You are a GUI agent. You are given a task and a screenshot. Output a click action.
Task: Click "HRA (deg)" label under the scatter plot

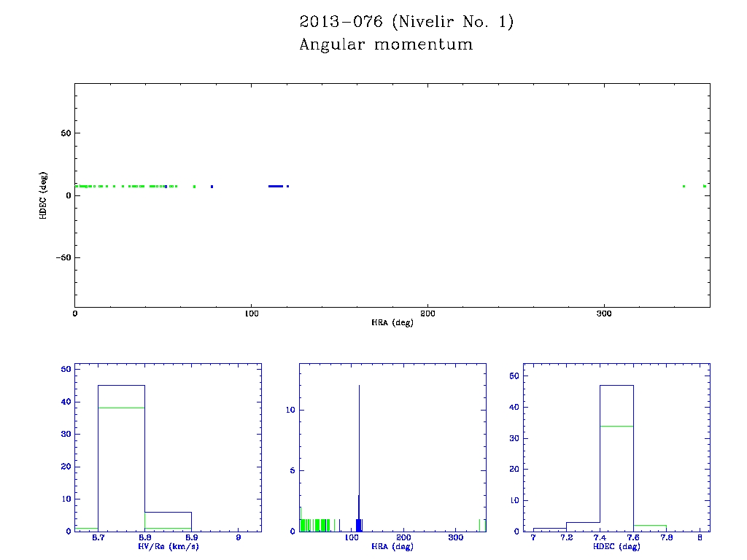point(392,322)
